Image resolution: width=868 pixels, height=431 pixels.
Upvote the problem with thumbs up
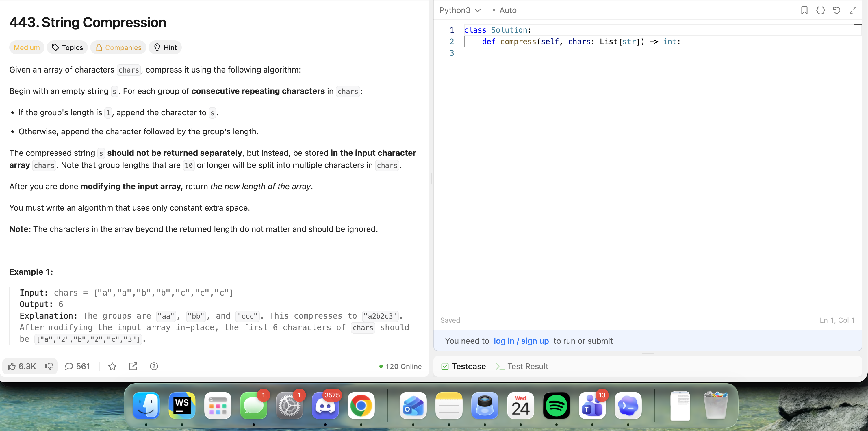(x=22, y=366)
